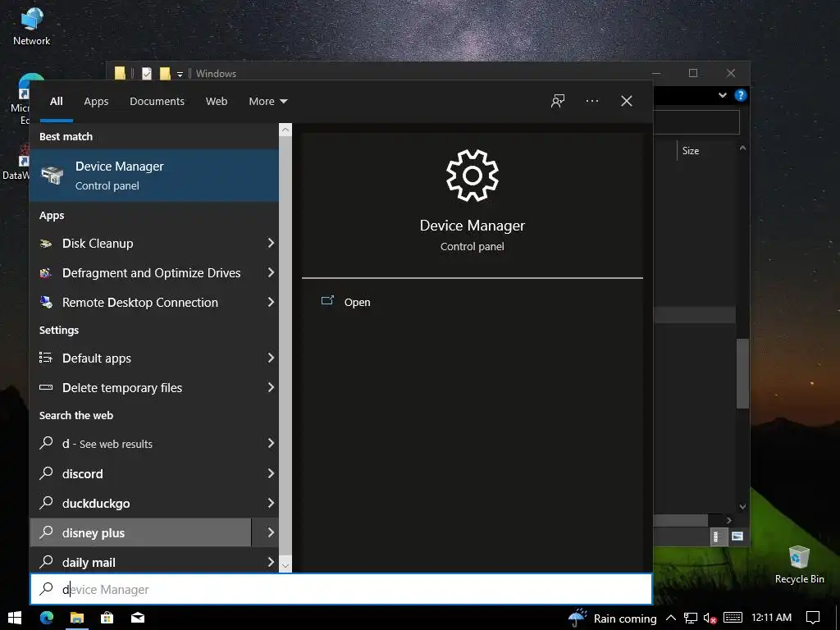840x630 pixels.
Task: Click the search text input field
Action: (341, 589)
